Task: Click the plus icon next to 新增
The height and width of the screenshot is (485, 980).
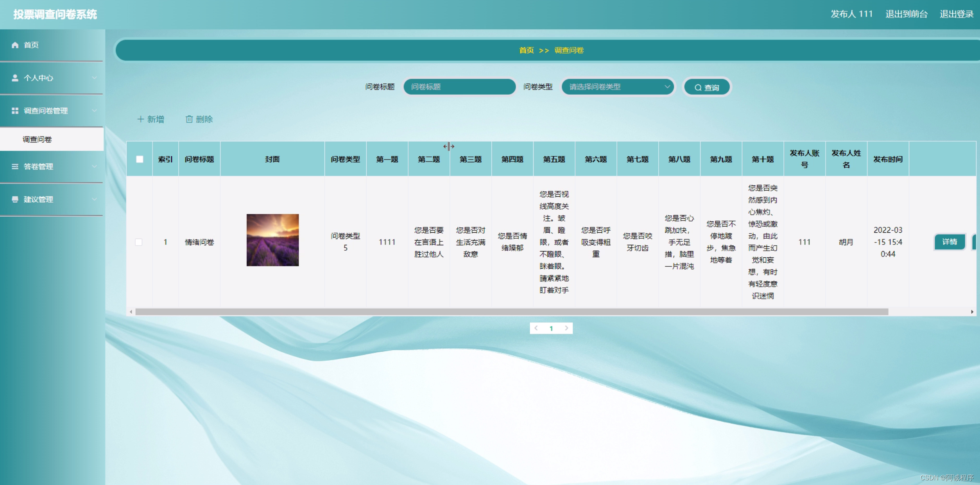Action: coord(141,119)
